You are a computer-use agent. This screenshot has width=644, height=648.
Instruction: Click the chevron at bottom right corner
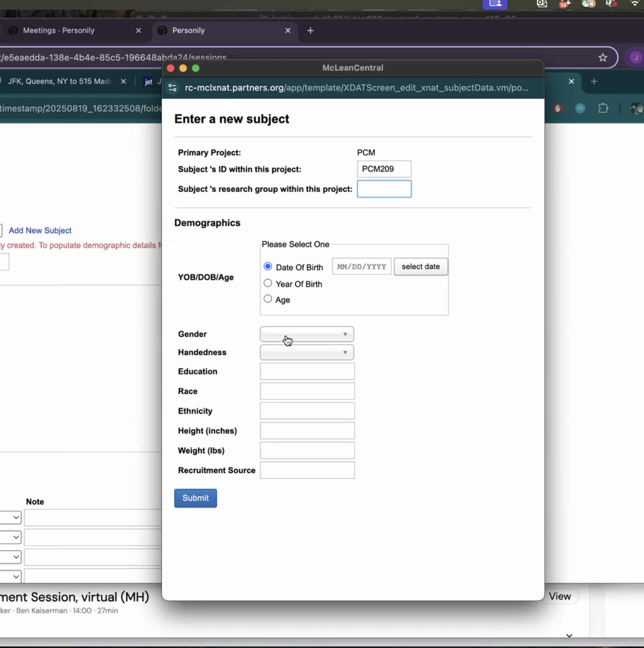[569, 636]
